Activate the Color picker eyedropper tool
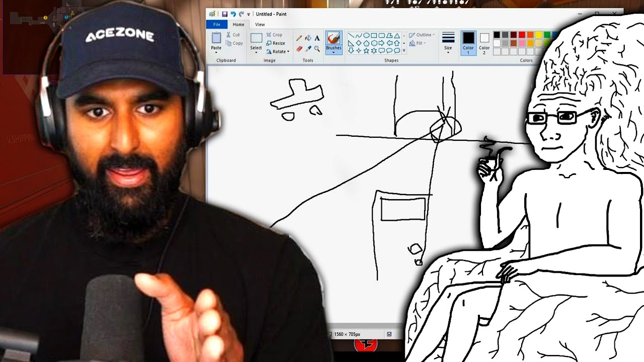644x362 pixels. 308,49
